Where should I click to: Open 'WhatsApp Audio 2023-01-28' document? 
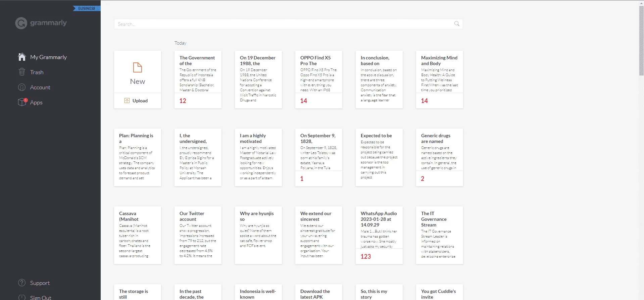coord(379,235)
